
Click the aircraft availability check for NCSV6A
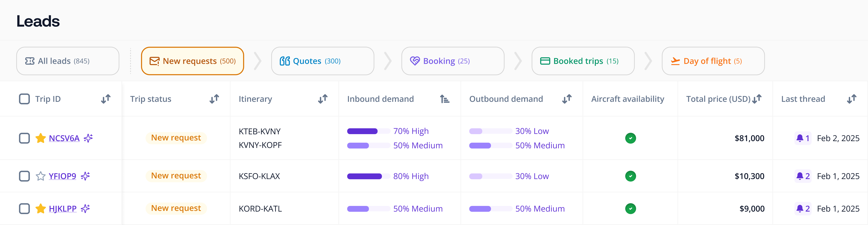click(x=630, y=138)
